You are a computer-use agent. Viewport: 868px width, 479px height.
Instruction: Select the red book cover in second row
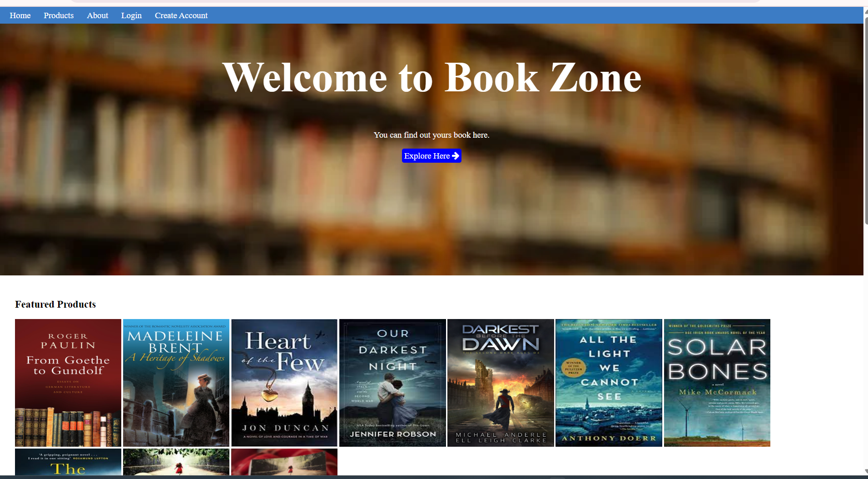[x=284, y=462]
